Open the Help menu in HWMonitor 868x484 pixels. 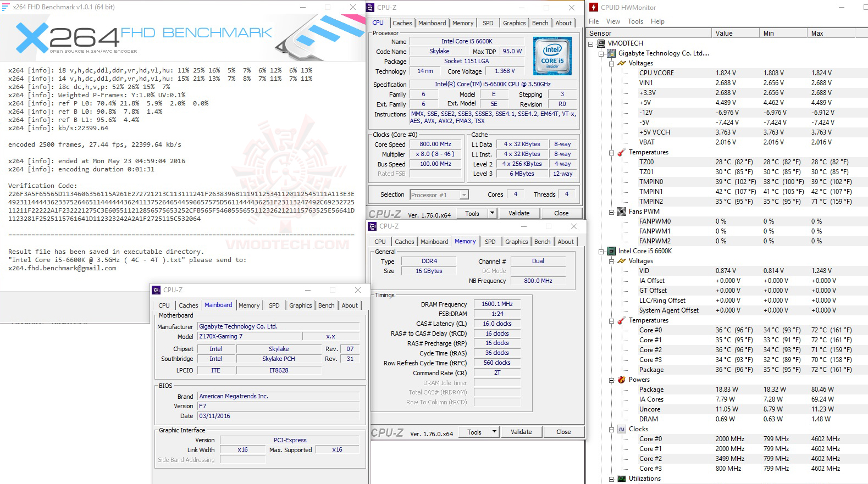coord(657,21)
